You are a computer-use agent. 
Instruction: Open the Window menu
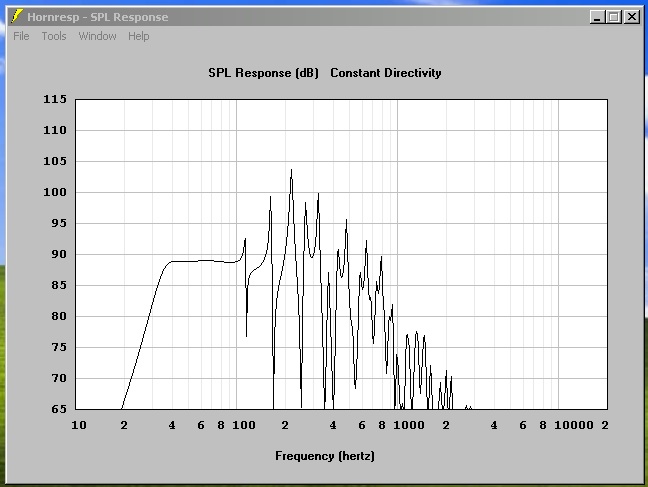98,36
